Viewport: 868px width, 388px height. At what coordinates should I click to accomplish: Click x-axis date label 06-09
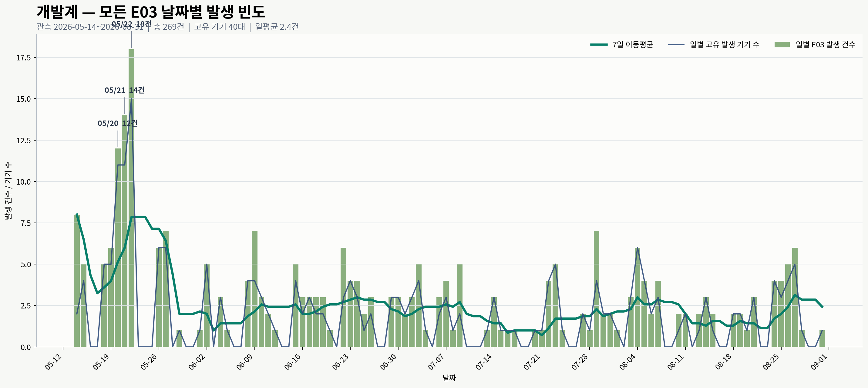tap(245, 362)
